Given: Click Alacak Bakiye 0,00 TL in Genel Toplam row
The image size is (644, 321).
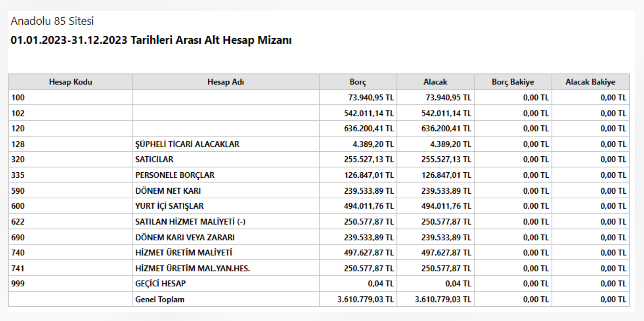Looking at the screenshot, I should click(613, 300).
